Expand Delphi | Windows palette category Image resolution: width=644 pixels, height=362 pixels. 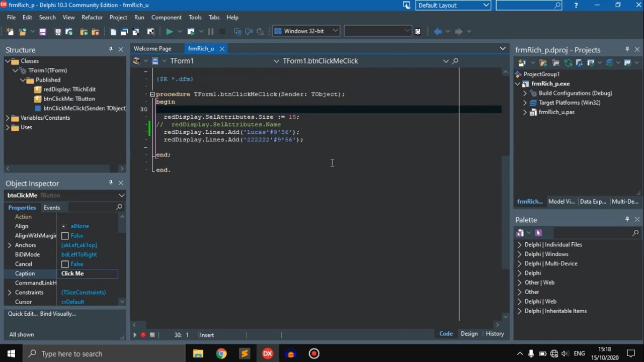coord(520,254)
